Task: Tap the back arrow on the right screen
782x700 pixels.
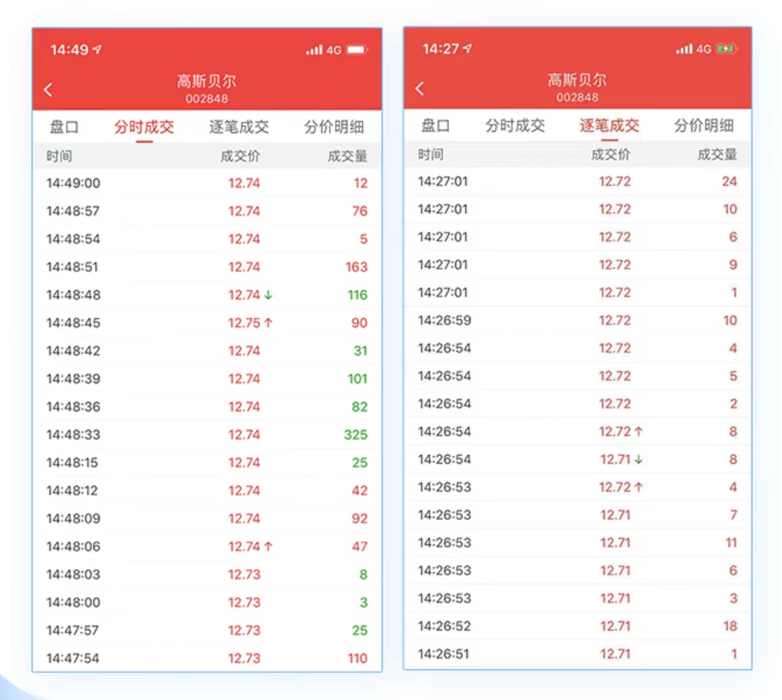Action: pos(419,88)
